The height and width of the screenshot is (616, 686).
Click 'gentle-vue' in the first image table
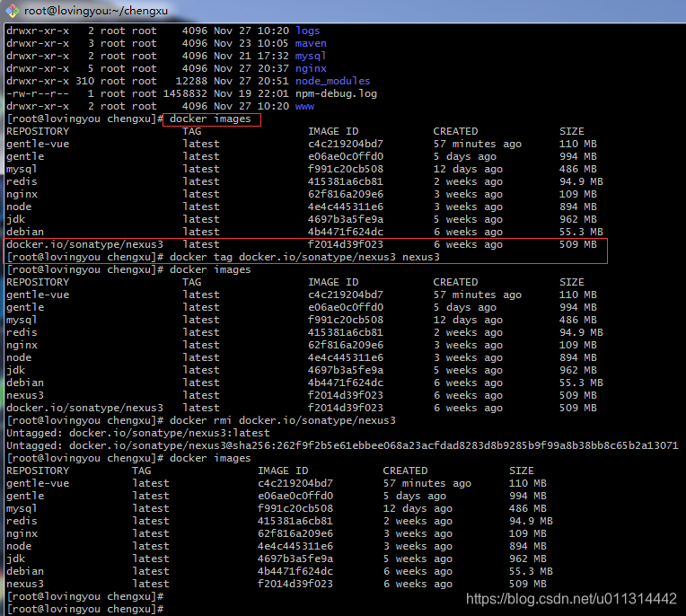(38, 144)
